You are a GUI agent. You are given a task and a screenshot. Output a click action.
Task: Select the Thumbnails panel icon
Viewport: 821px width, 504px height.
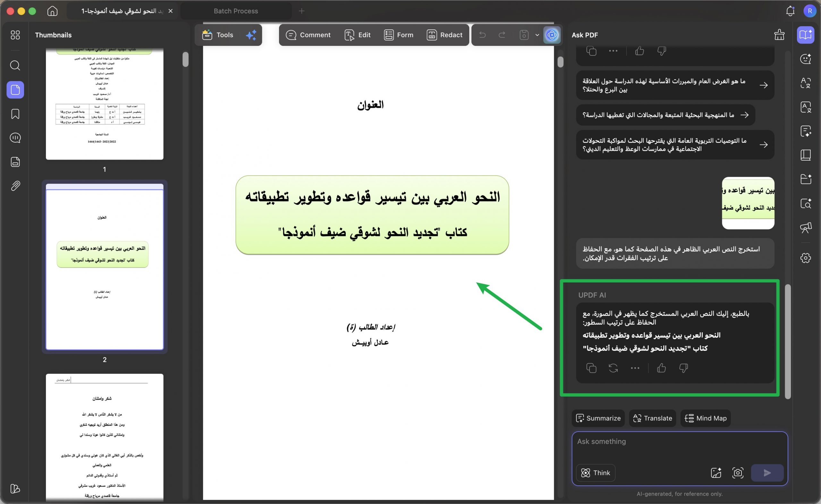[x=15, y=90]
